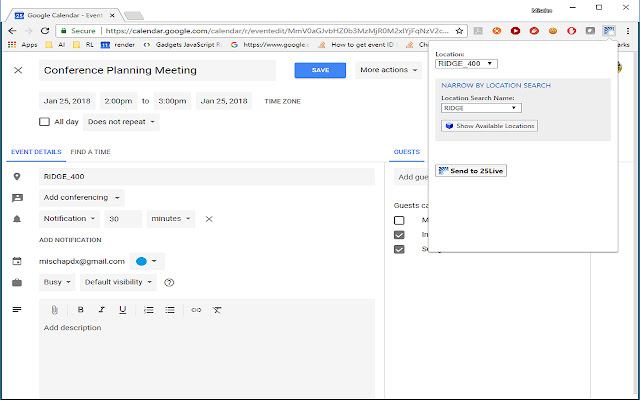This screenshot has height=400, width=640.
Task: Click the RIDGE_400 location field
Action: pyautogui.click(x=207, y=177)
